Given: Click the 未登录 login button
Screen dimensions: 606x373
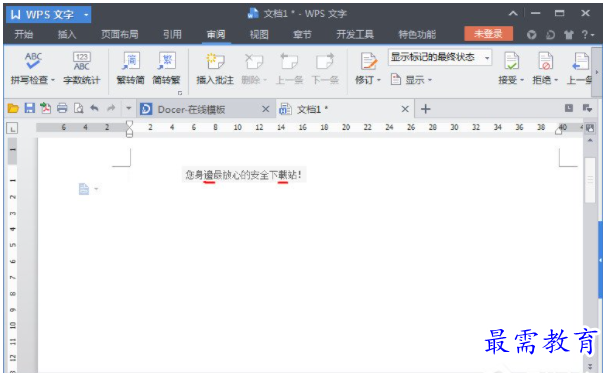Looking at the screenshot, I should pos(489,34).
